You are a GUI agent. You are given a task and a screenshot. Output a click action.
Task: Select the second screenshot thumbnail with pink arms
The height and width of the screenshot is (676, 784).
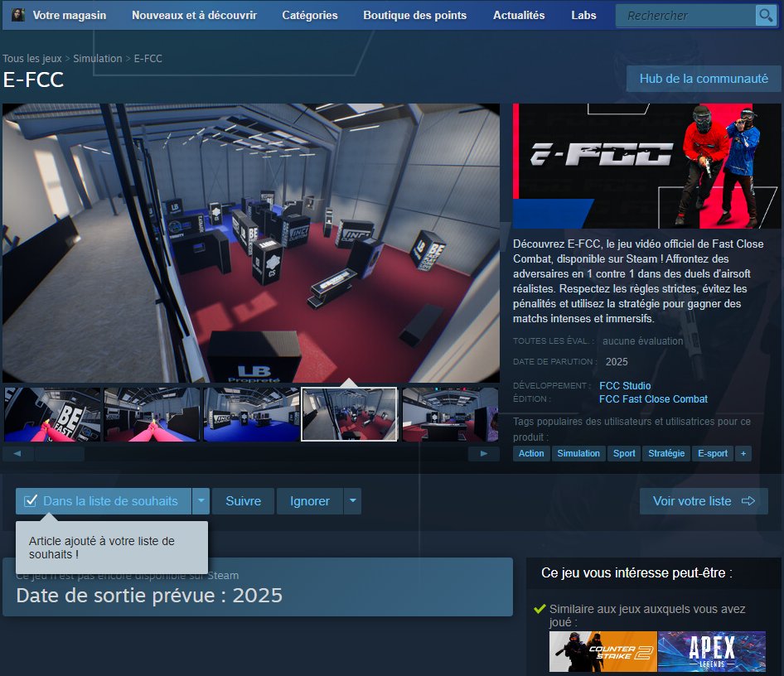tap(152, 414)
